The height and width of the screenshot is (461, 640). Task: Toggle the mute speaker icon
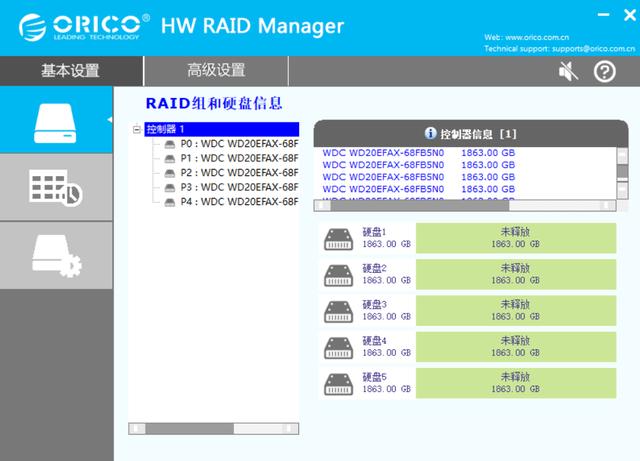[568, 71]
